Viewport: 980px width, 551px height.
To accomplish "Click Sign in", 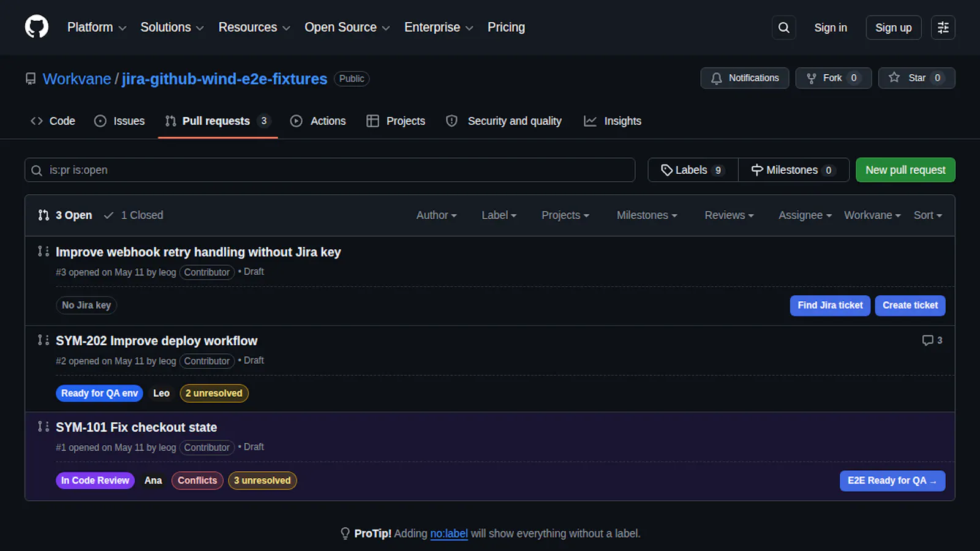I will point(831,28).
